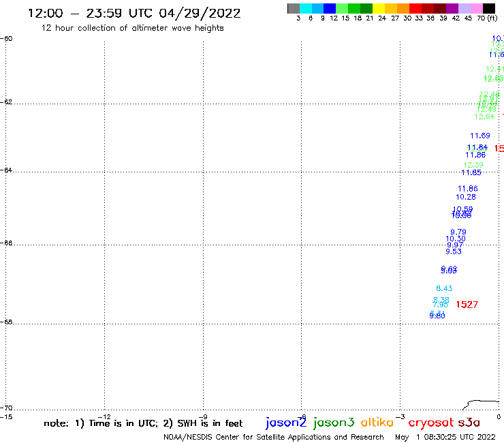Screen dimensions: 504x443
Task: Click the light green 15 ft swatch
Action: [x=342, y=8]
